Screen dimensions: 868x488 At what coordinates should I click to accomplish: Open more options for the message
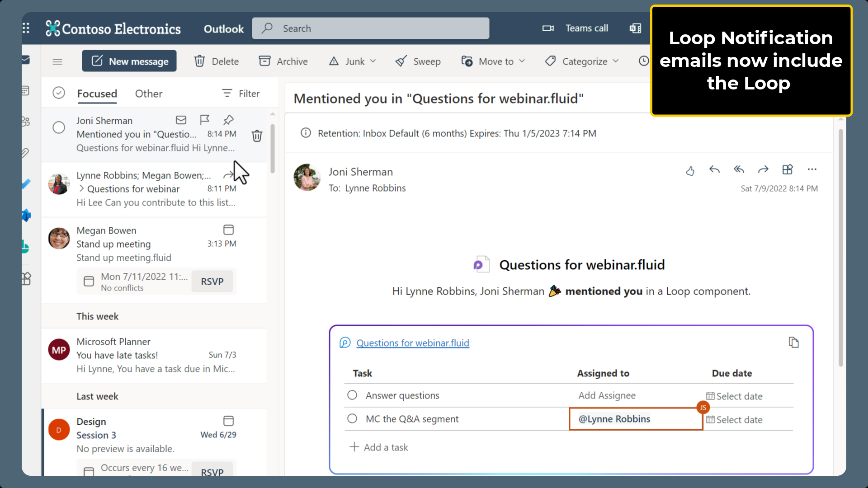pos(812,169)
